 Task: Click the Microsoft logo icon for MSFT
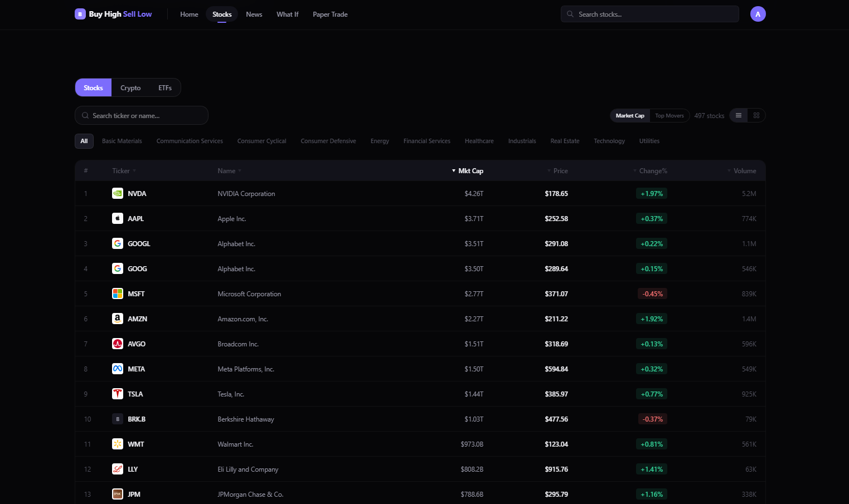pyautogui.click(x=118, y=293)
